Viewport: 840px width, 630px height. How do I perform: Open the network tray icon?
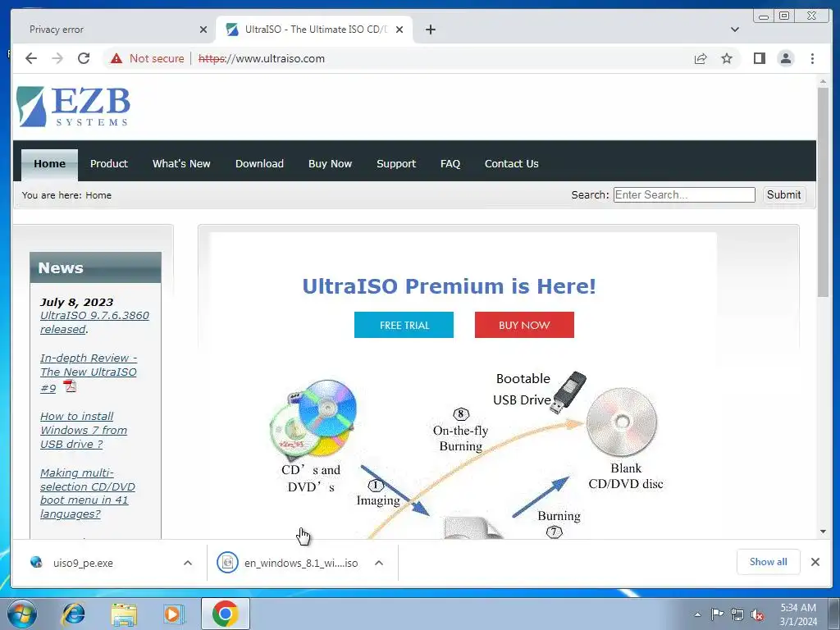[x=737, y=614]
